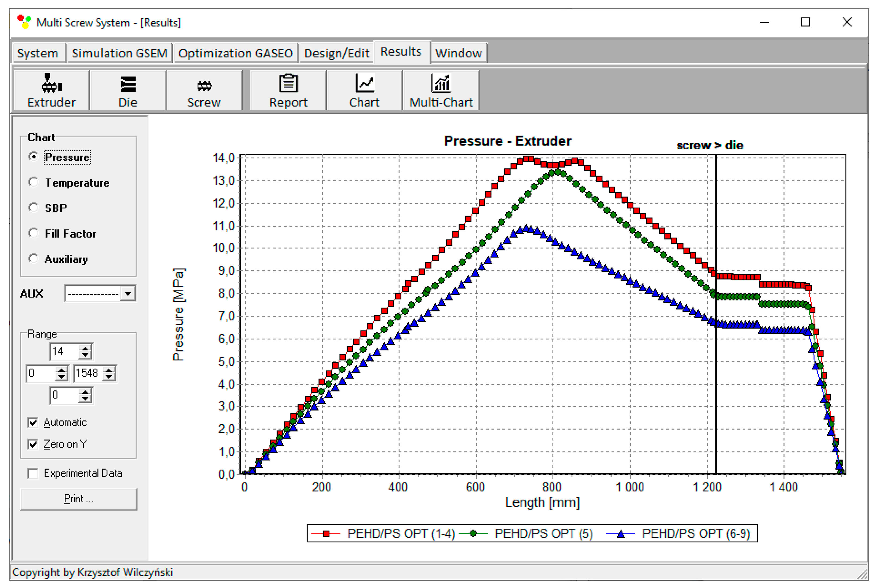Open the Screw results view
This screenshot has height=588, width=875.
(x=204, y=90)
